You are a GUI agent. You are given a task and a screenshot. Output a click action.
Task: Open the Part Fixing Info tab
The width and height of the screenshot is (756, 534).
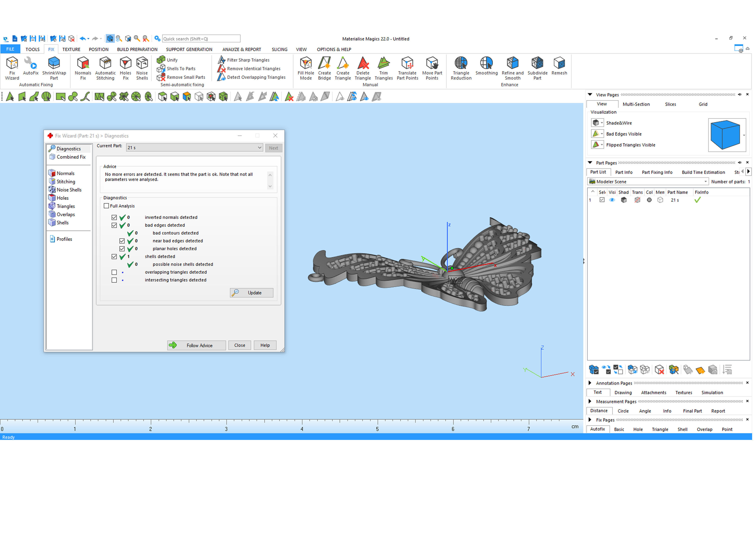(657, 172)
